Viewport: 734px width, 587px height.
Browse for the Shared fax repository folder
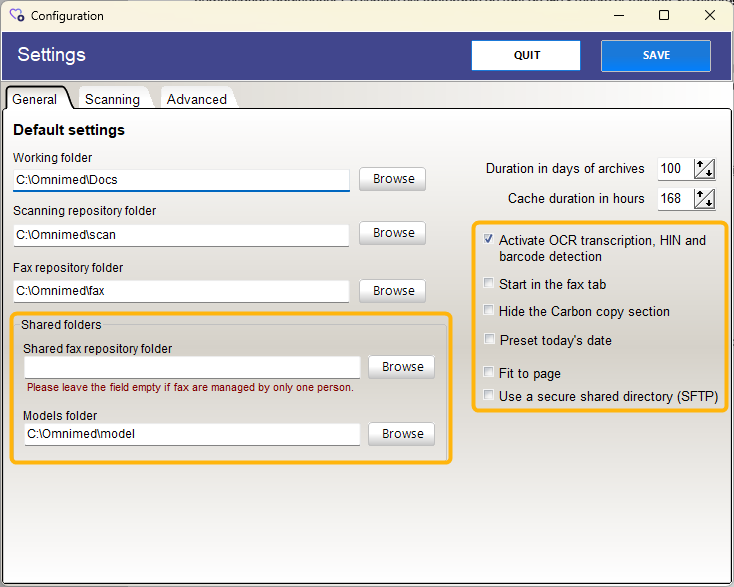click(402, 367)
